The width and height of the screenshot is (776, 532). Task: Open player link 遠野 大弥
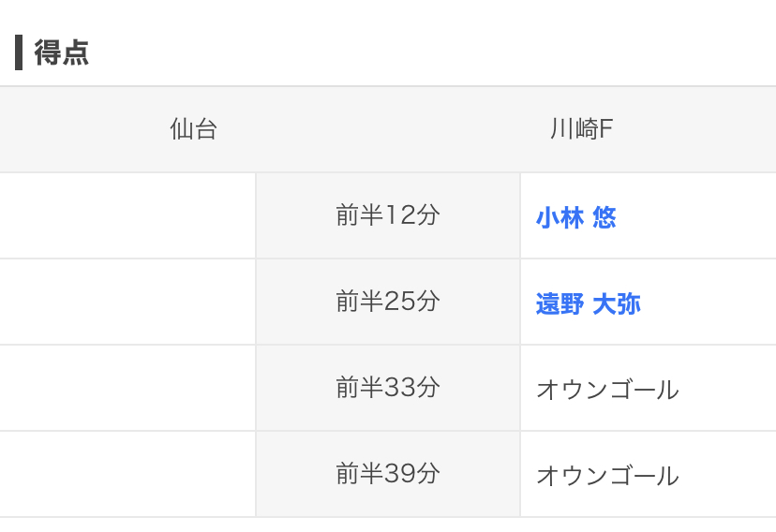click(x=589, y=303)
